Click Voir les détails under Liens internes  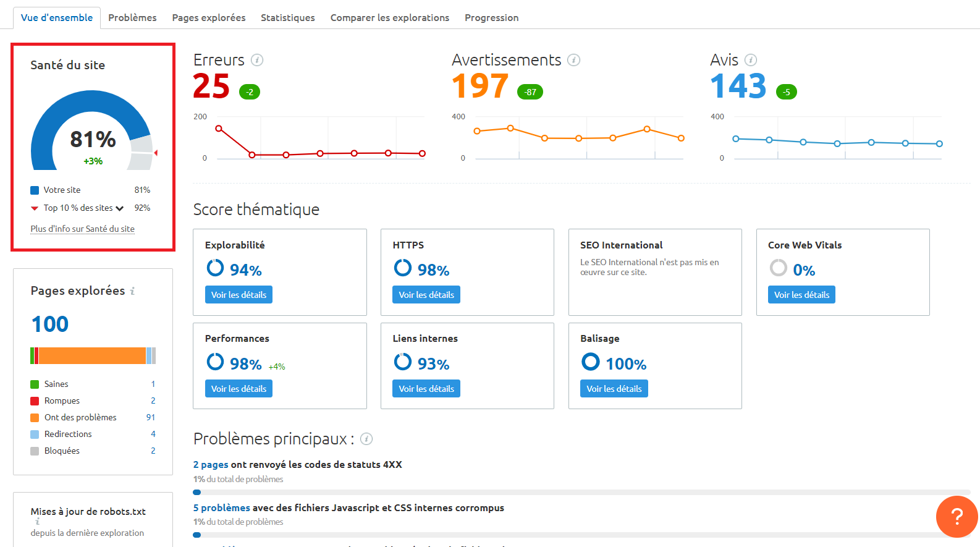(x=426, y=389)
